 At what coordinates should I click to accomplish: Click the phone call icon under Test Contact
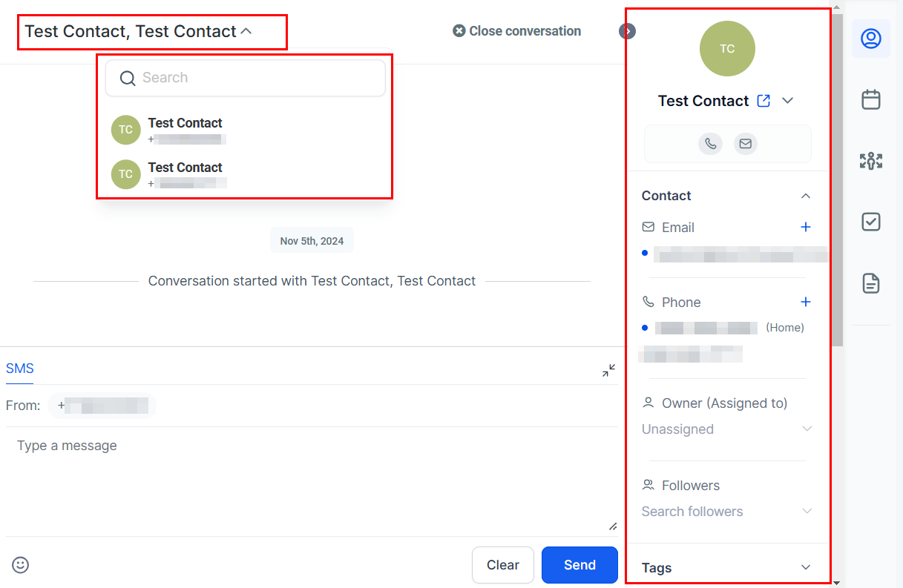pyautogui.click(x=710, y=144)
